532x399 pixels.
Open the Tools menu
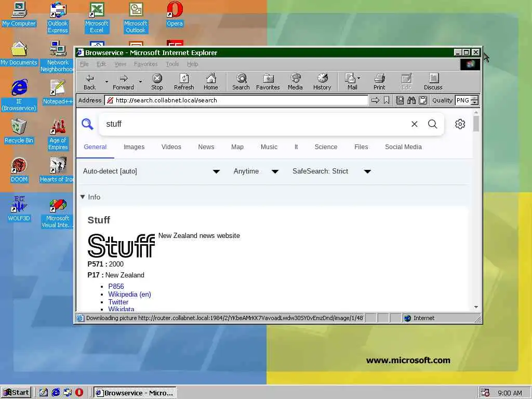point(172,64)
